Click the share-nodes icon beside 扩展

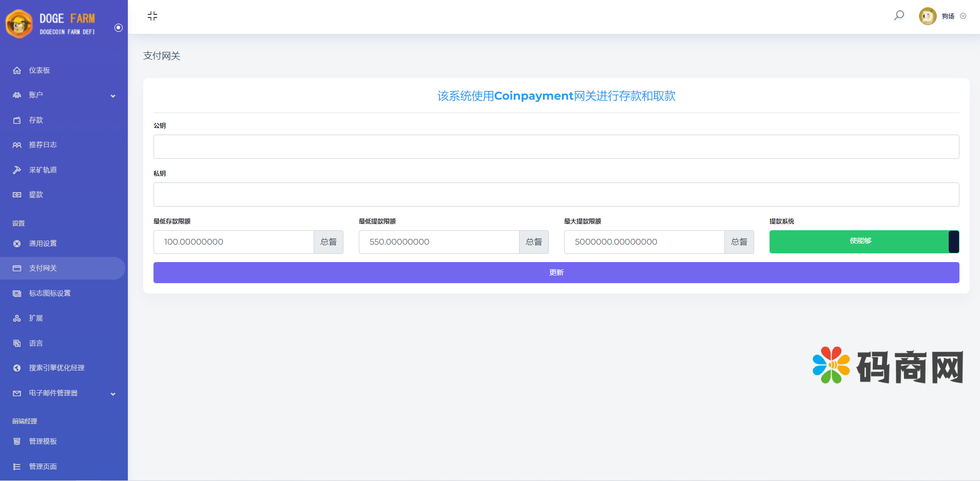coord(17,319)
